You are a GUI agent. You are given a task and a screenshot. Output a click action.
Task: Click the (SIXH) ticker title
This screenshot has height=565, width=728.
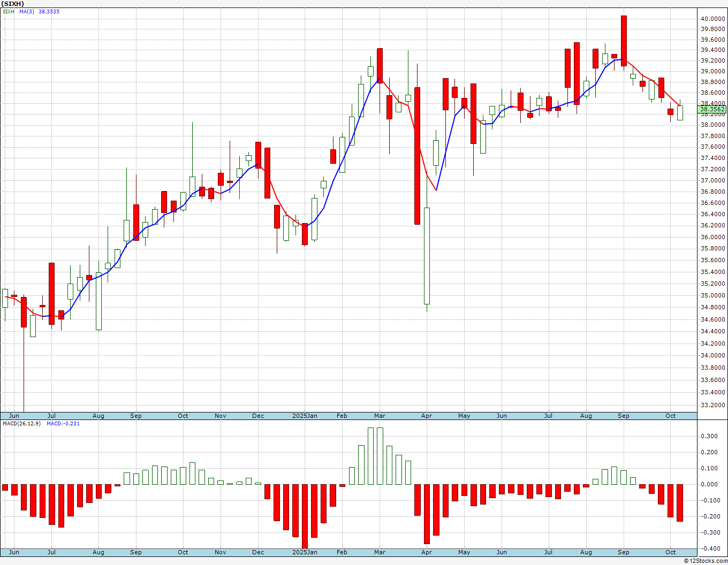click(13, 4)
